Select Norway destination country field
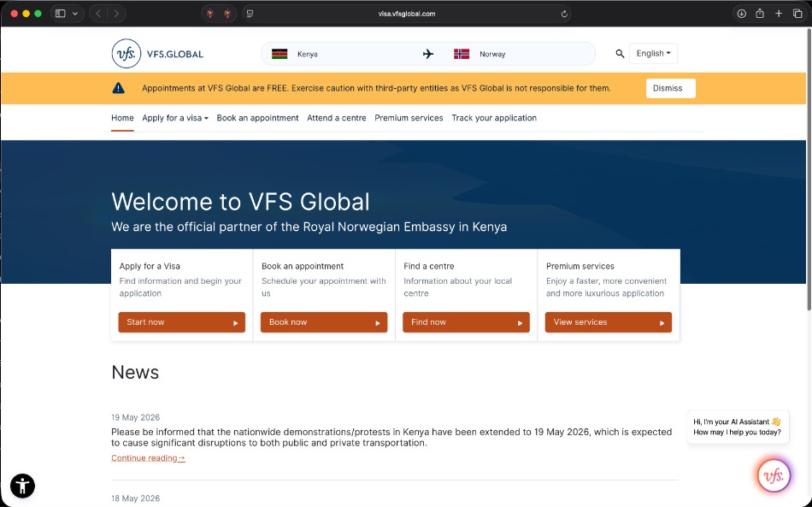 click(521, 54)
